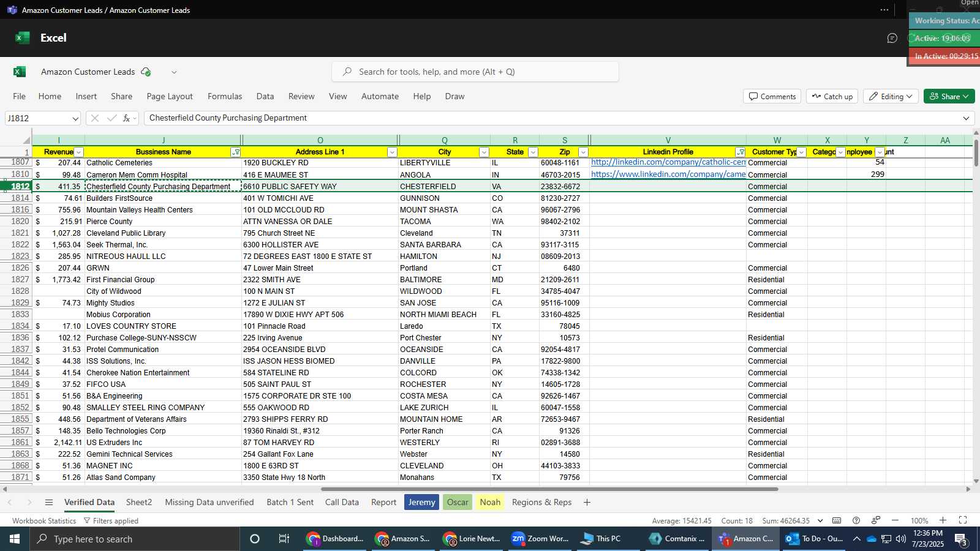Image resolution: width=980 pixels, height=551 pixels.
Task: Open the all sheets list icon
Action: [49, 502]
